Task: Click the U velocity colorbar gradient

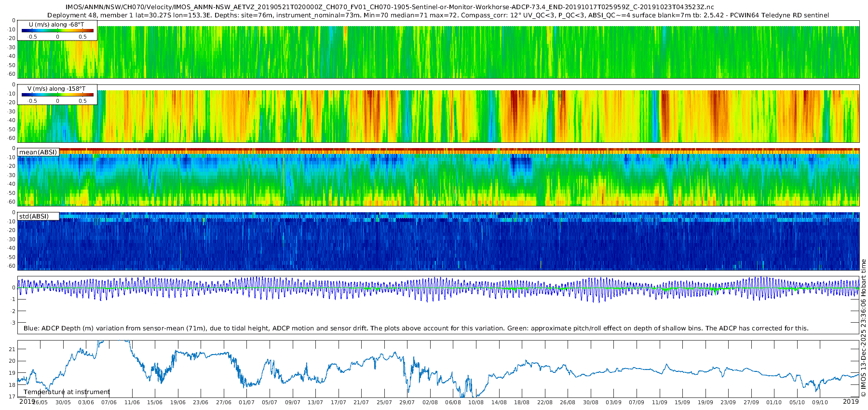Action: [57, 30]
